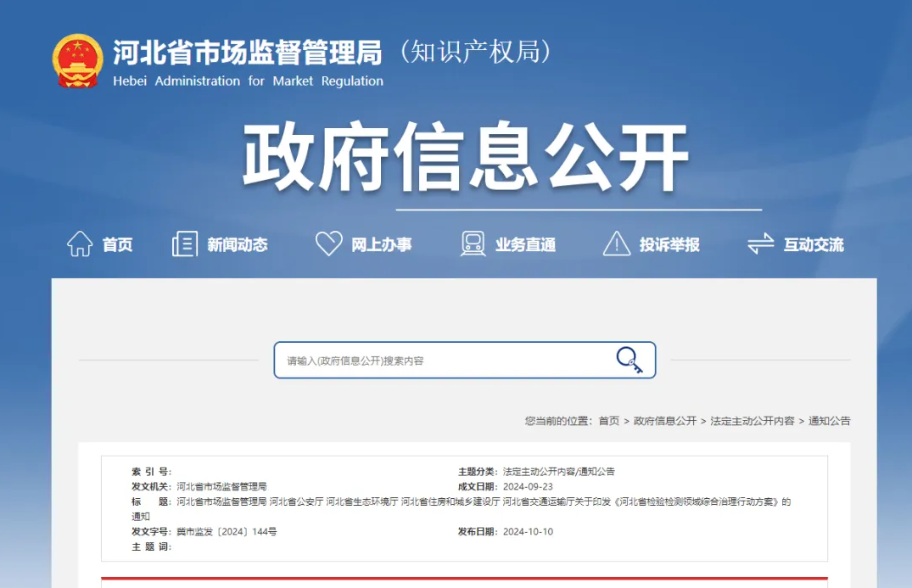Click the 河北省市场监督管理局 site title
Screen dimensions: 912x588
click(x=247, y=53)
